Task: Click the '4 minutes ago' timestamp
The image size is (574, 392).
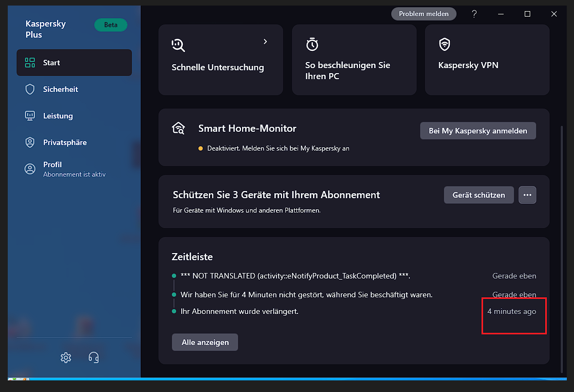Action: click(x=512, y=312)
